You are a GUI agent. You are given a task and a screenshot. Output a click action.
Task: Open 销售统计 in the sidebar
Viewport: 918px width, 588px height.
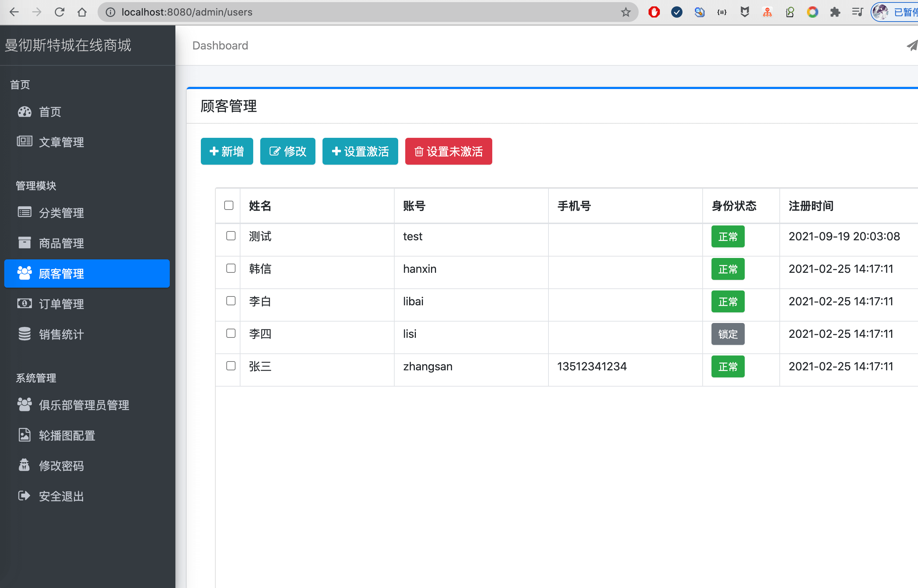pyautogui.click(x=87, y=335)
